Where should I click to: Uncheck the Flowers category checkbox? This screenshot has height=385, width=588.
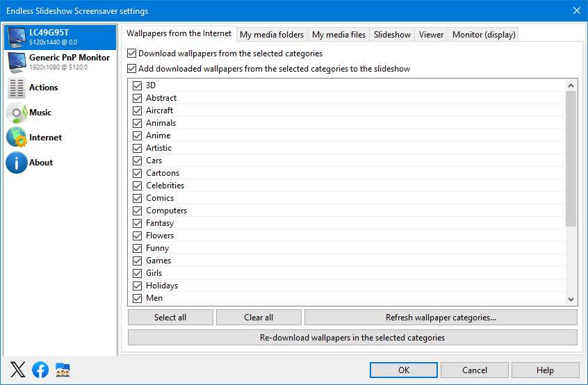[137, 236]
